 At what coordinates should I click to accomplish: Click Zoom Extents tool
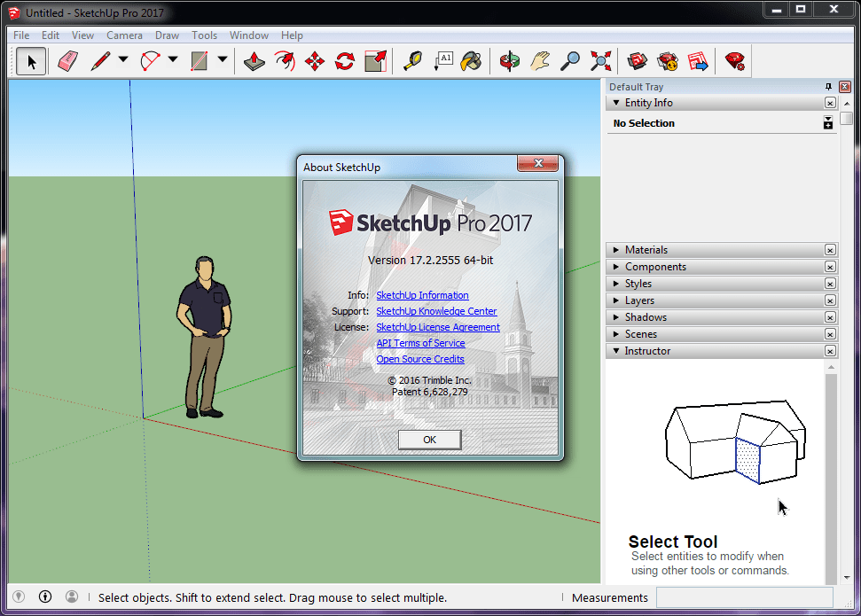coord(600,61)
